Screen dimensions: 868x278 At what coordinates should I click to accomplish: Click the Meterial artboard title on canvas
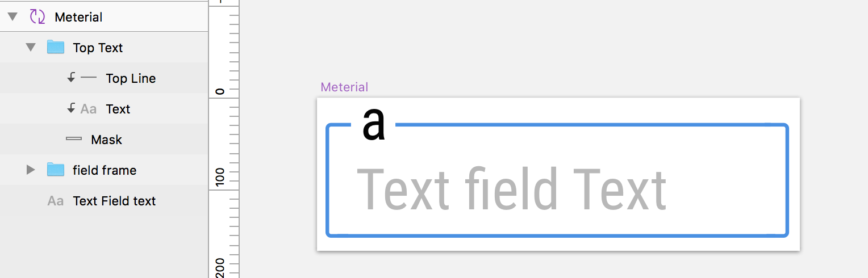tap(344, 87)
